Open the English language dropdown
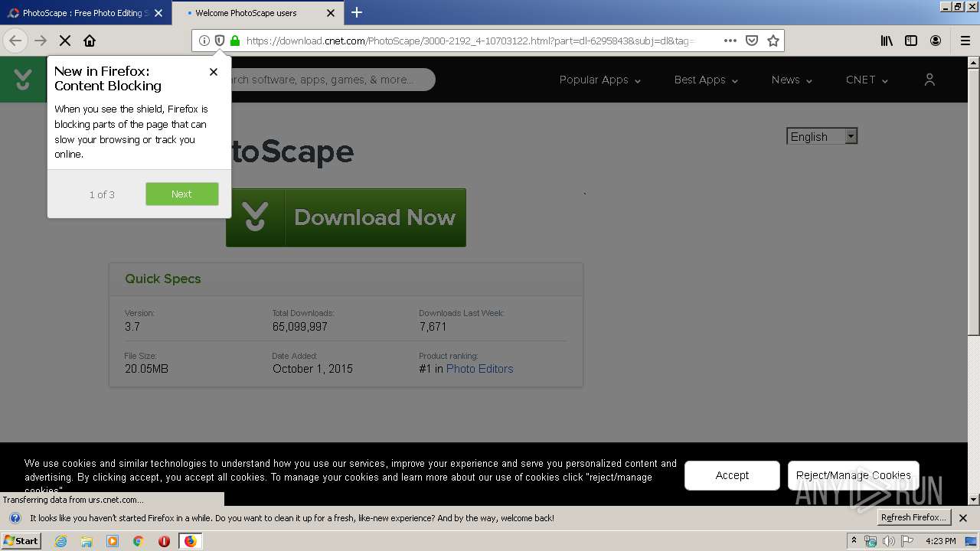This screenshot has height=551, width=980. pos(822,136)
